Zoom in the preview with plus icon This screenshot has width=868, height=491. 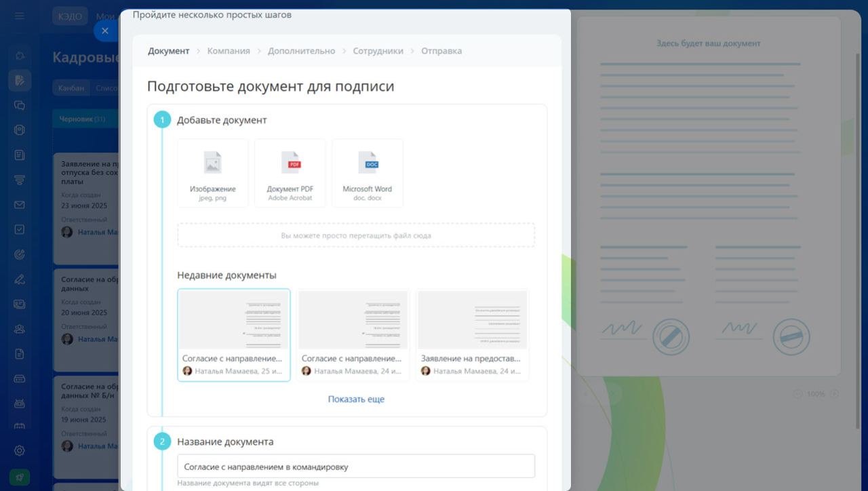(x=834, y=394)
